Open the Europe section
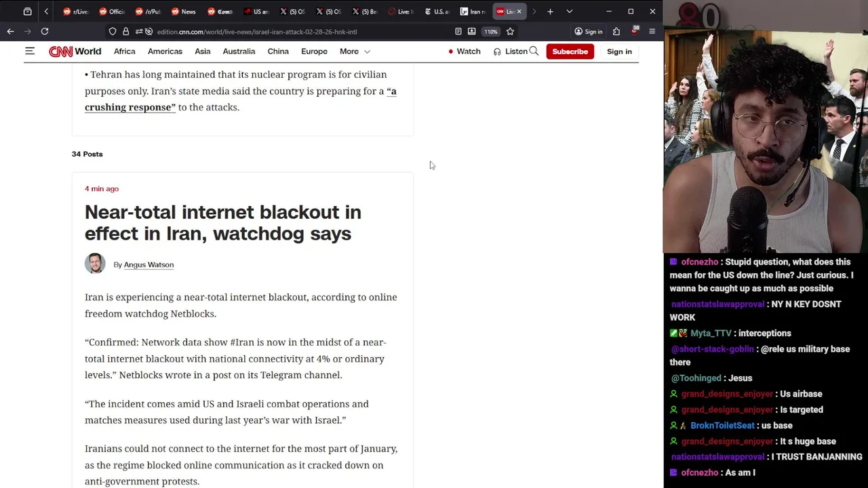 (x=314, y=52)
